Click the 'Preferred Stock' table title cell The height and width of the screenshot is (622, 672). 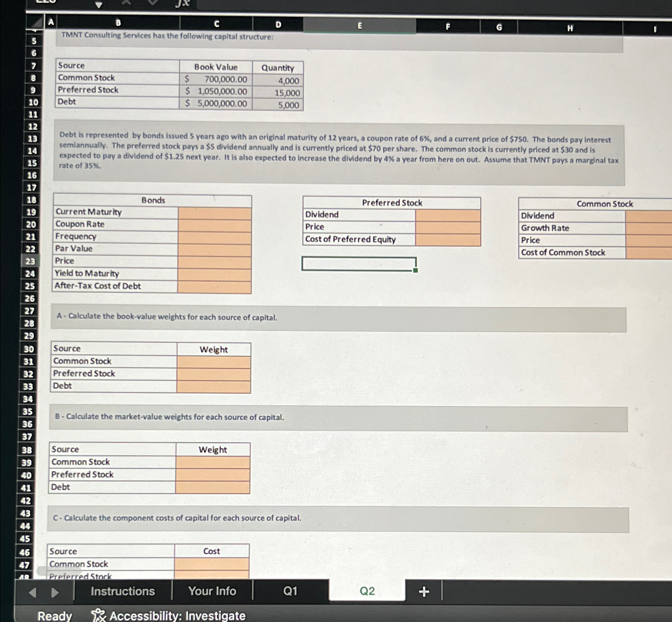pos(392,203)
